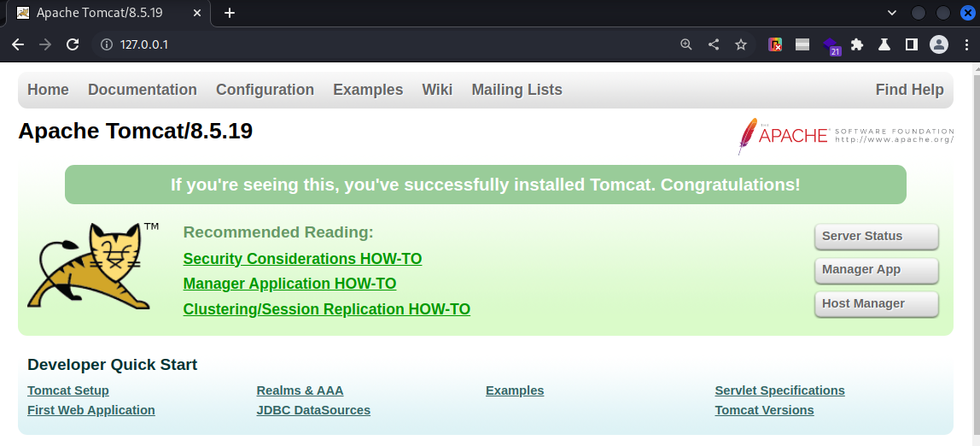Open the Chrome Labs flask icon
Screen dimensions: 980x446
tap(884, 44)
